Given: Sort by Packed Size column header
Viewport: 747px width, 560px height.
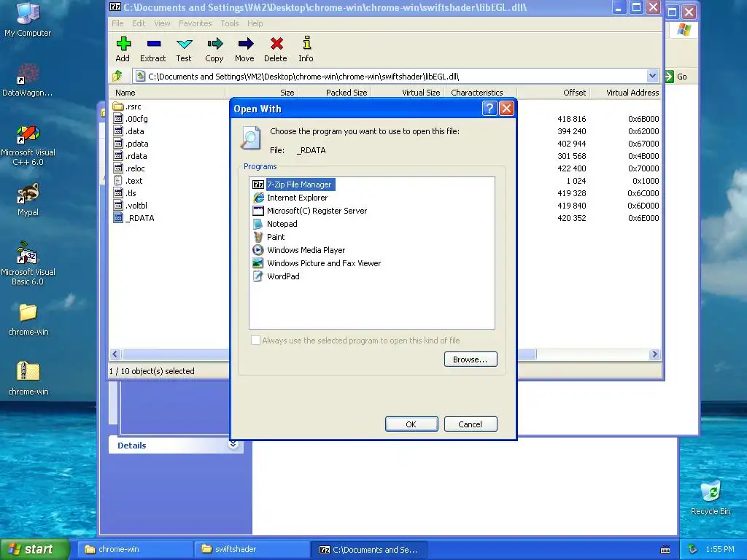Looking at the screenshot, I should [334, 93].
